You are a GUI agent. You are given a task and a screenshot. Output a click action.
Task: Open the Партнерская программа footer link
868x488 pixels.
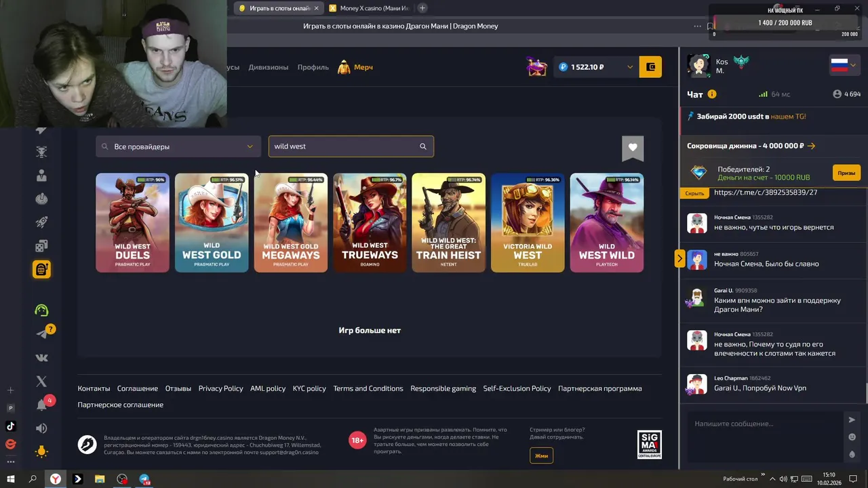click(x=599, y=388)
